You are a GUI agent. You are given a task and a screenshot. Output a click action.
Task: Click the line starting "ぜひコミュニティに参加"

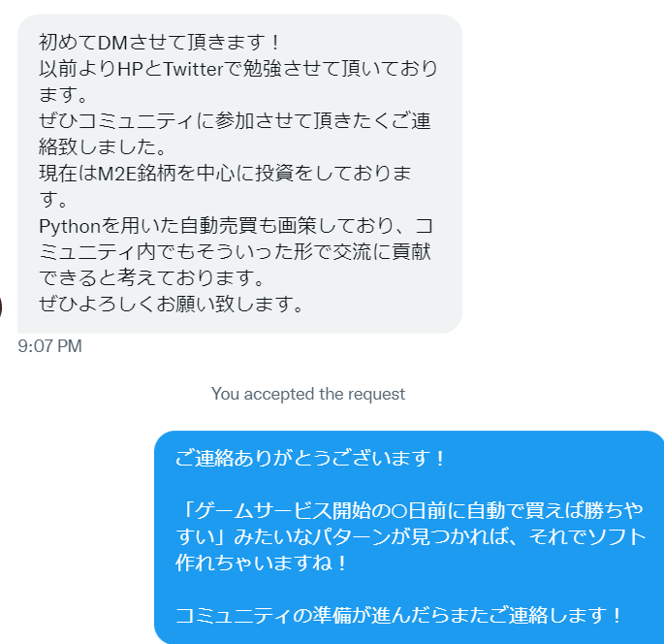click(x=235, y=121)
